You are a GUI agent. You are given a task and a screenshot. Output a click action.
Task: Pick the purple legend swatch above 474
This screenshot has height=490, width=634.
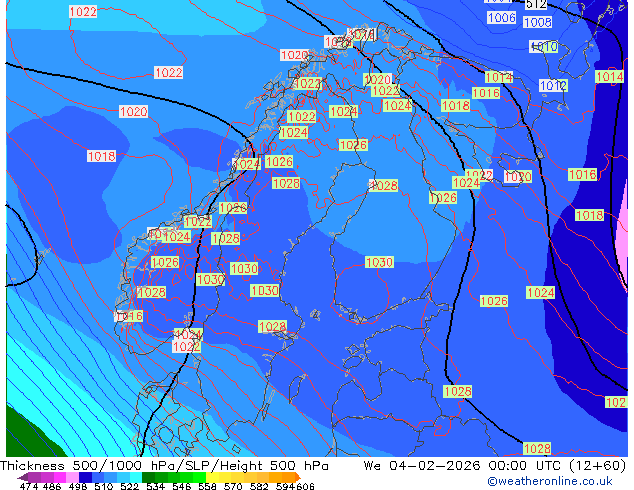(x=35, y=477)
